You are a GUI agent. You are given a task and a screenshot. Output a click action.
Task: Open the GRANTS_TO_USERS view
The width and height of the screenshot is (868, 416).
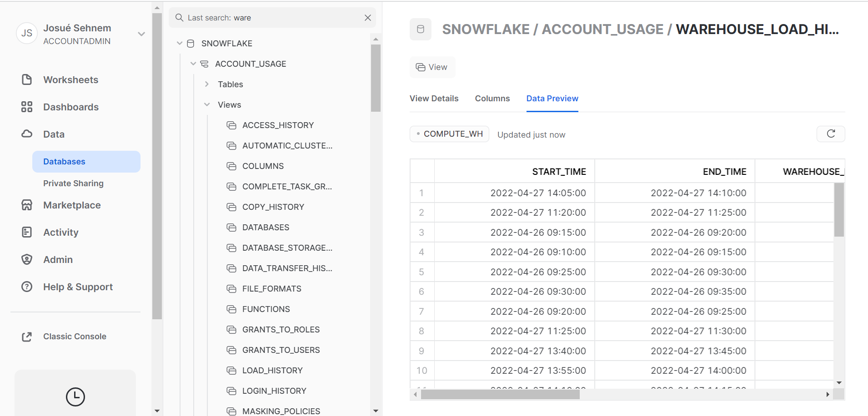[x=281, y=350]
